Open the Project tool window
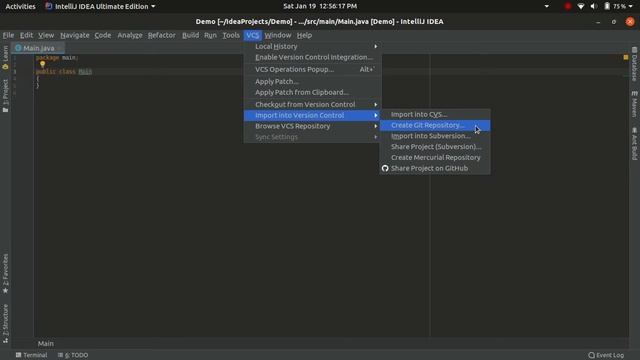 5,96
